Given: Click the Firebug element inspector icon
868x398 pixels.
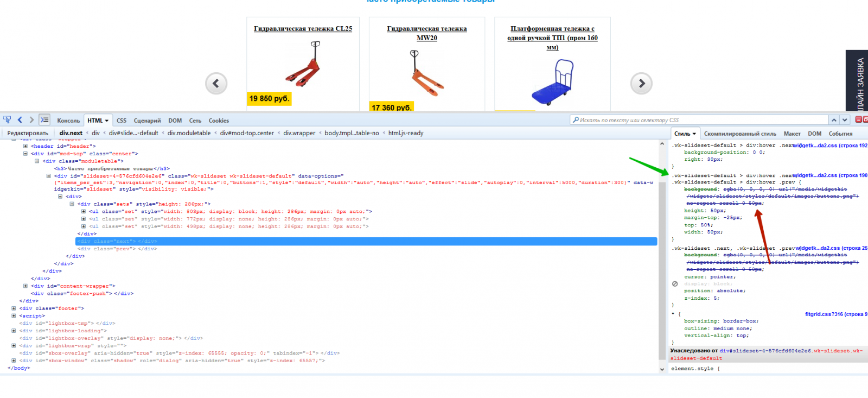Looking at the screenshot, I should pos(7,120).
